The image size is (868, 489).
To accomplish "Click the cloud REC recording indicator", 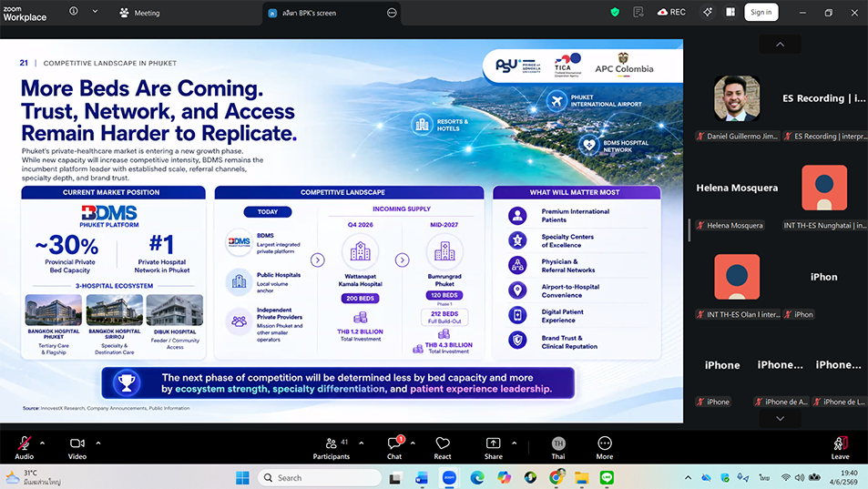I will [x=671, y=12].
